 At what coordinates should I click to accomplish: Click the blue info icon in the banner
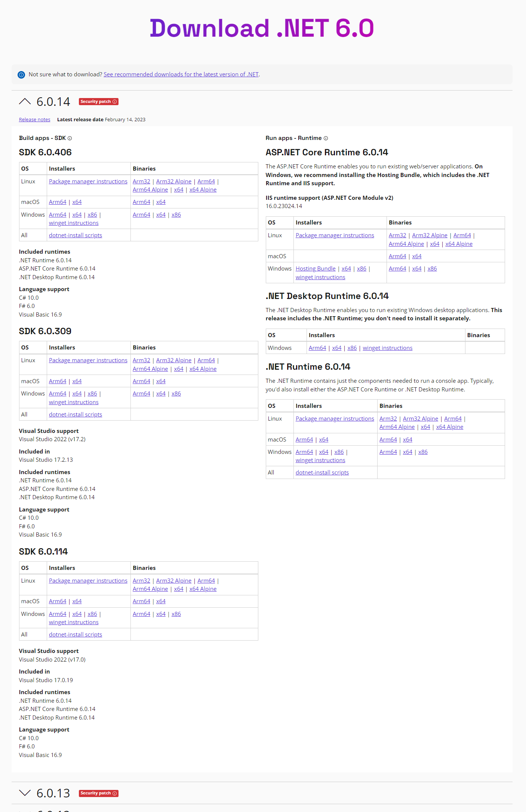(21, 74)
